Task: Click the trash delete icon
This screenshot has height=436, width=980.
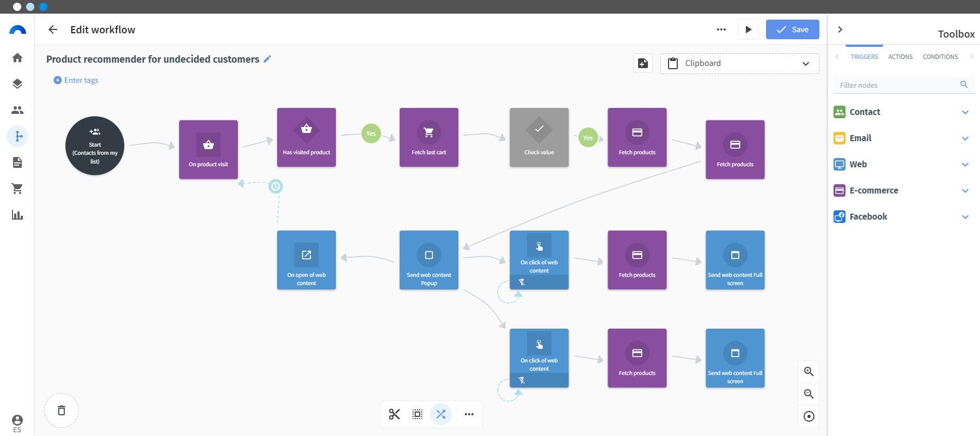Action: tap(62, 410)
